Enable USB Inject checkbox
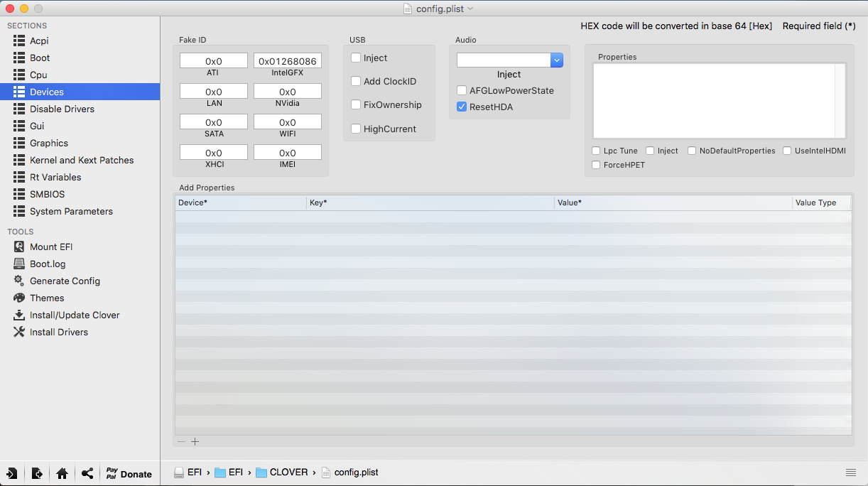This screenshot has height=486, width=868. click(x=356, y=58)
